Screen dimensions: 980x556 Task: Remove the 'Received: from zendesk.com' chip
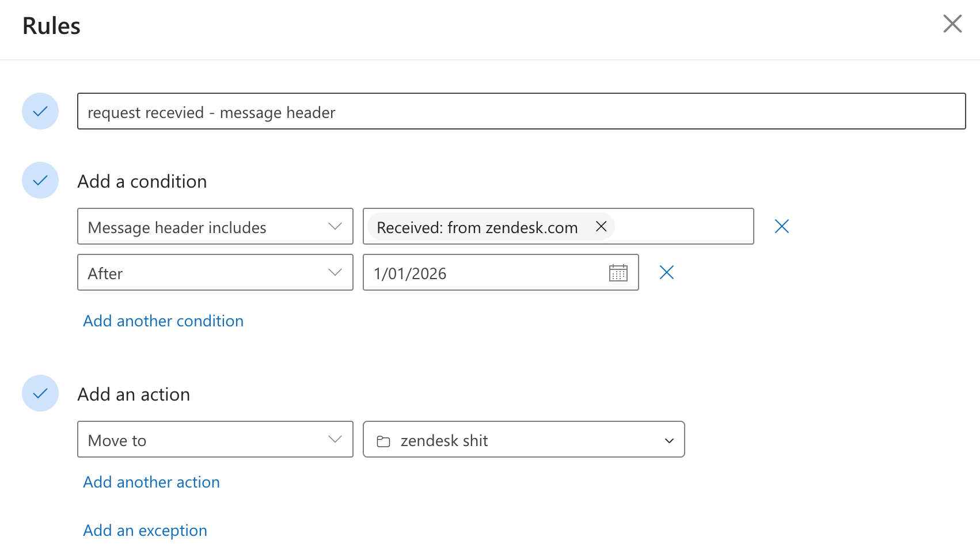coord(601,227)
